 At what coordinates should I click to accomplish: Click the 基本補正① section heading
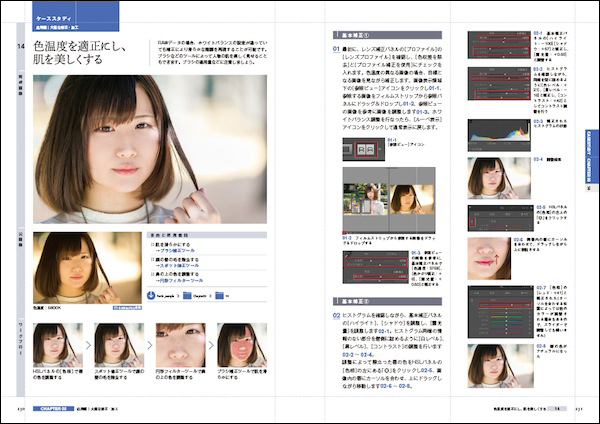(x=355, y=34)
